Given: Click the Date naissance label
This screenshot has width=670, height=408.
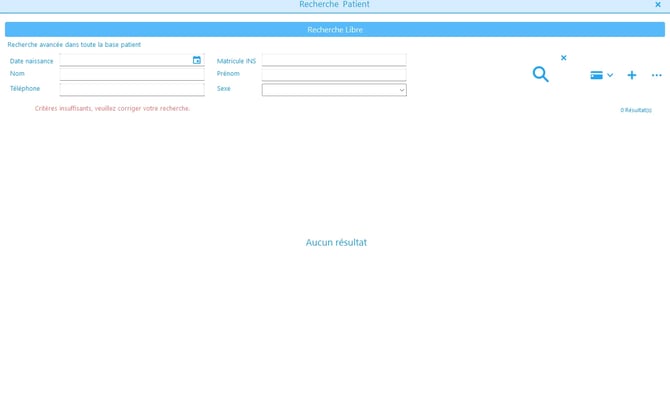Looking at the screenshot, I should coord(32,61).
